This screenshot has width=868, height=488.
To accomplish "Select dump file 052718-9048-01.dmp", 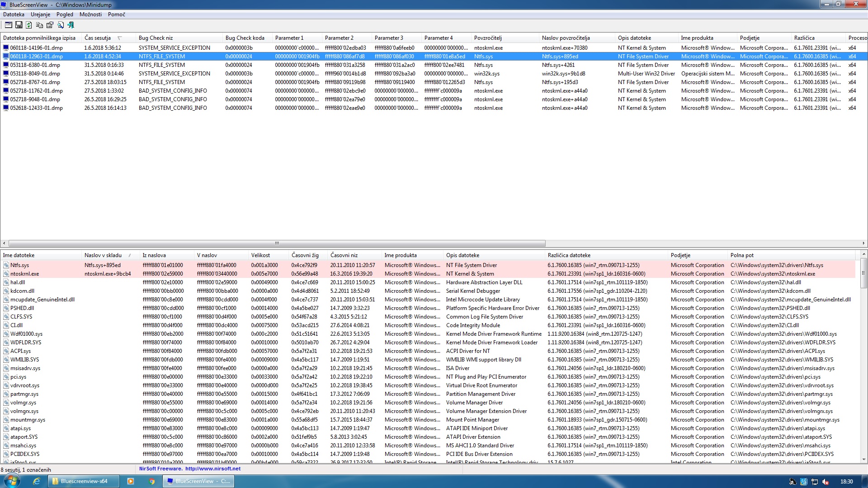I will point(35,99).
